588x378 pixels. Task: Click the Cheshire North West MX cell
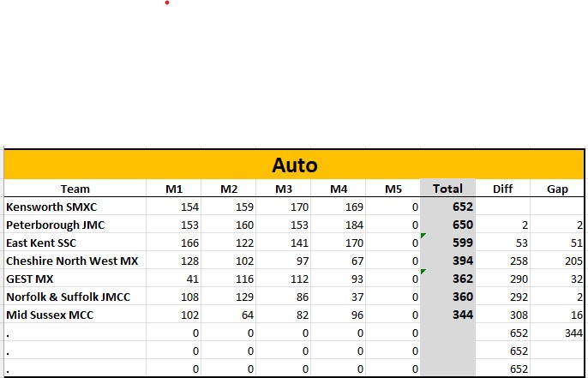click(x=72, y=261)
